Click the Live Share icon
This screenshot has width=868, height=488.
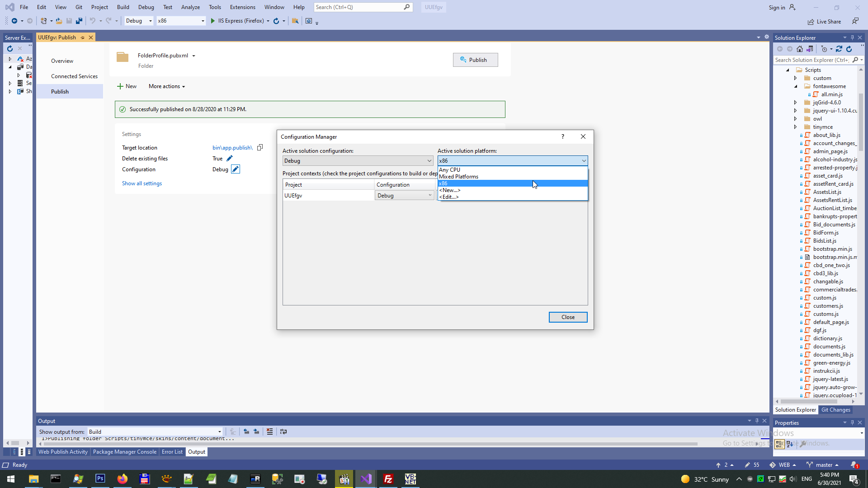[x=811, y=22]
